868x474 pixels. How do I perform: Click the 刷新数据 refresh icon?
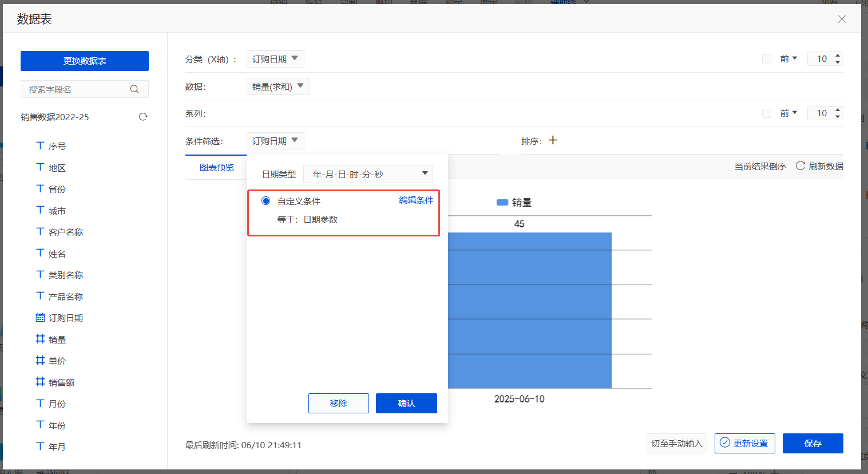[x=800, y=166]
